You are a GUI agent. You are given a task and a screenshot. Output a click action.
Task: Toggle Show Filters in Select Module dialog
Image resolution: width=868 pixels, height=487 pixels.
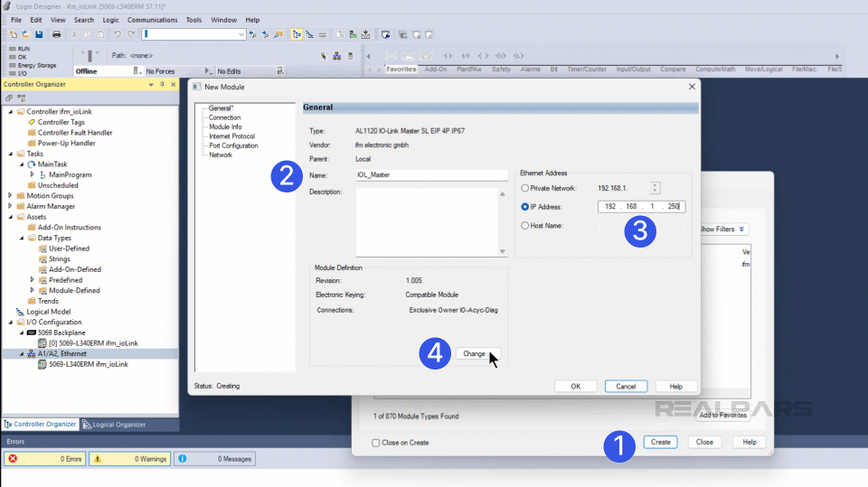[723, 229]
